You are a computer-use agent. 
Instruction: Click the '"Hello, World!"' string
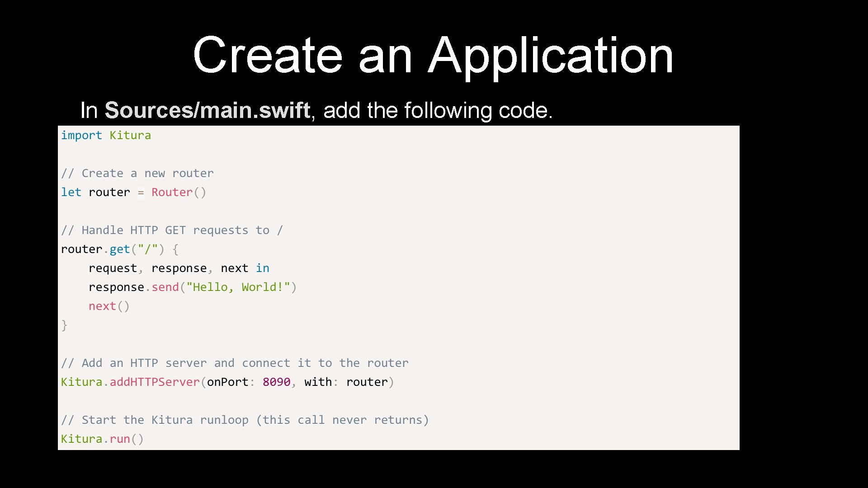pyautogui.click(x=238, y=287)
